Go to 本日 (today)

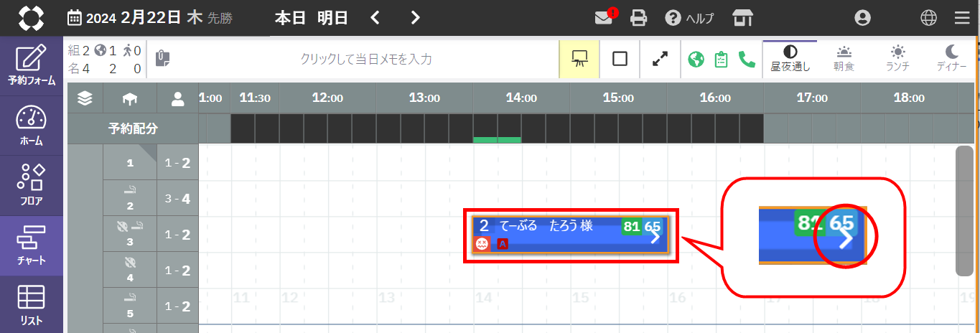click(291, 18)
